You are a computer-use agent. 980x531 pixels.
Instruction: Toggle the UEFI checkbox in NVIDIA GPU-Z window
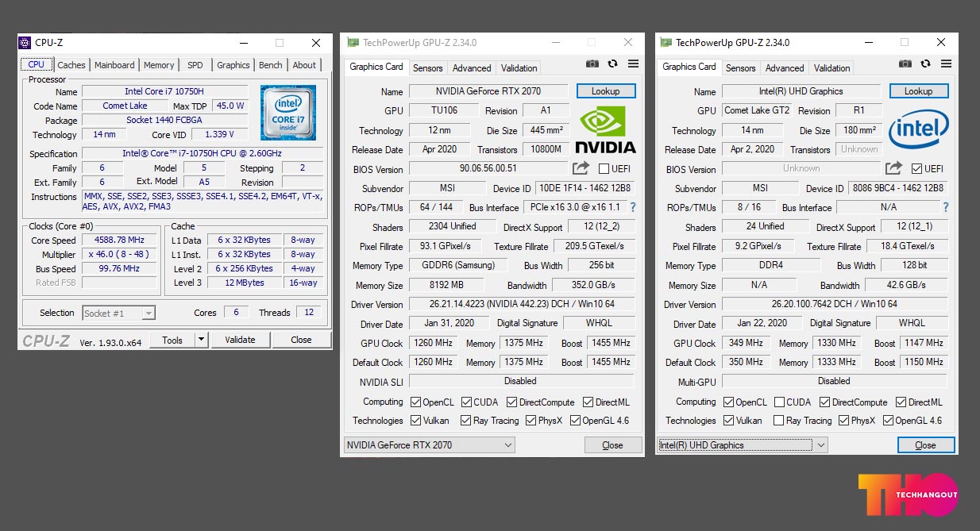[604, 168]
